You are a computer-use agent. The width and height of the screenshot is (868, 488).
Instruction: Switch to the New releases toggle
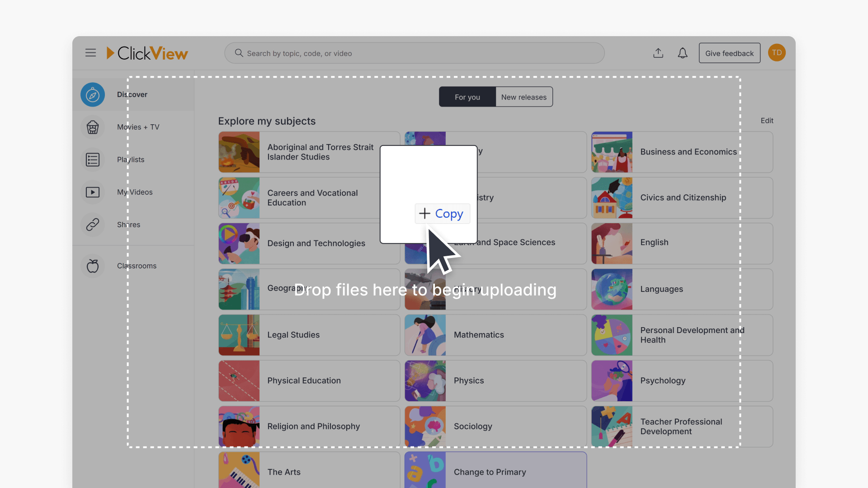click(x=523, y=97)
